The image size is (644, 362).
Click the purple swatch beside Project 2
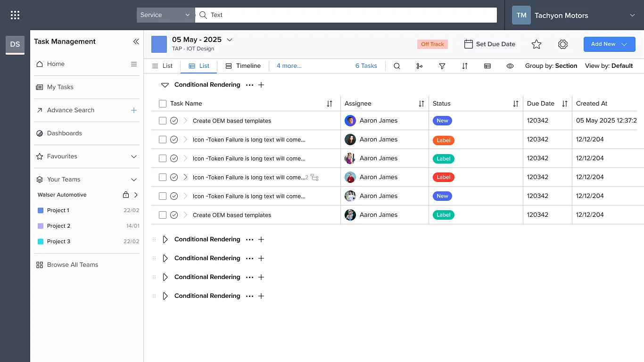[x=41, y=226]
